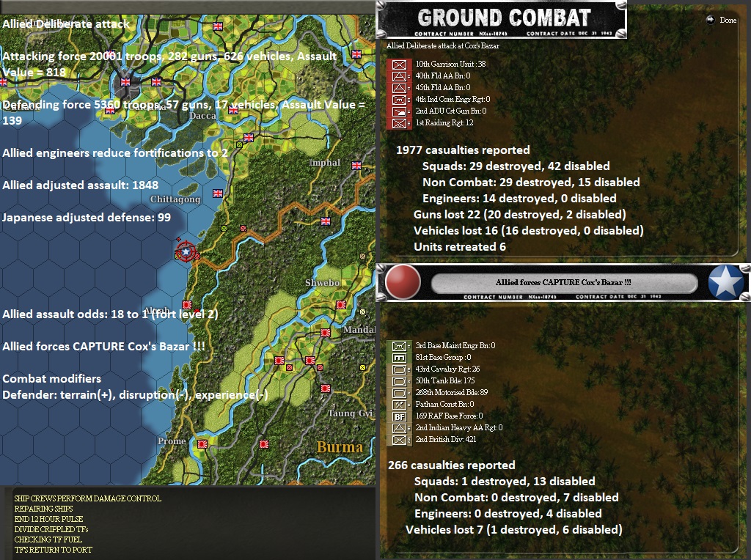Click 'Guns lost 22' line
Image resolution: width=751 pixels, height=560 pixels.
tap(520, 215)
